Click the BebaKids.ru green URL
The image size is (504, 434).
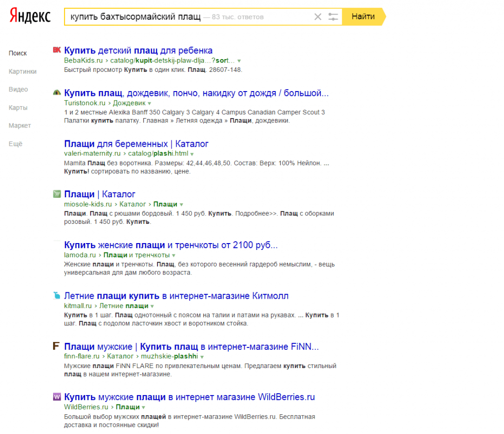tap(83, 61)
